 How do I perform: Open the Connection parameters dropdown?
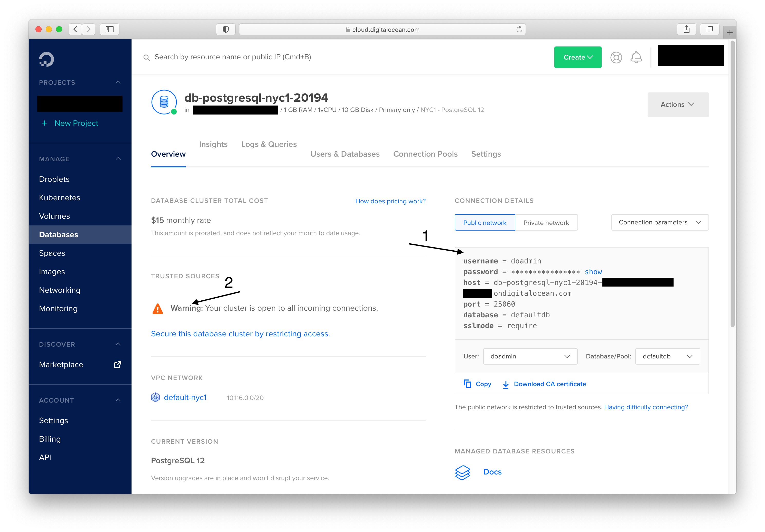pyautogui.click(x=659, y=222)
